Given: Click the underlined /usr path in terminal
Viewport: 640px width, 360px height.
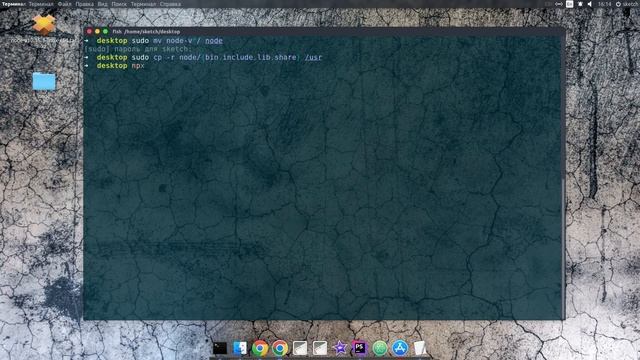Looking at the screenshot, I should [313, 58].
